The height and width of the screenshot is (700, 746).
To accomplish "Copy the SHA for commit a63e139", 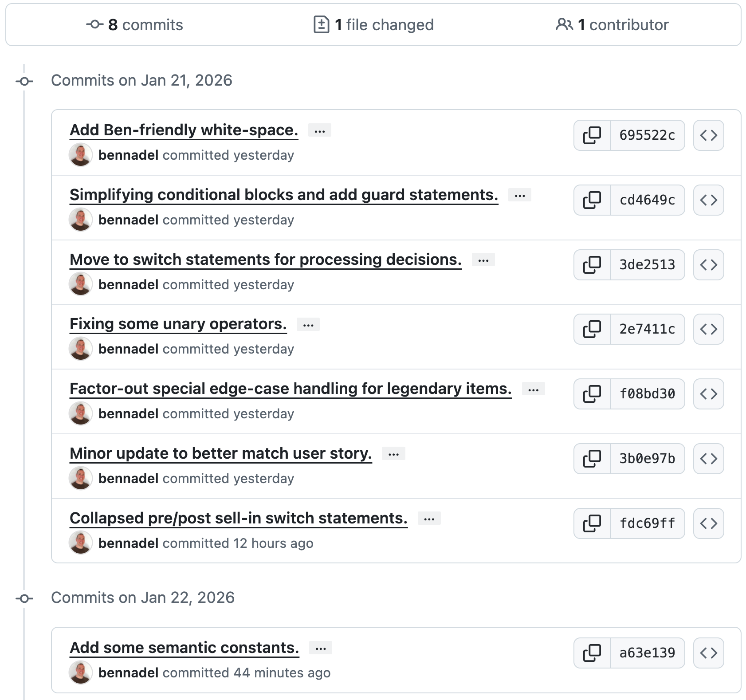I will 591,653.
